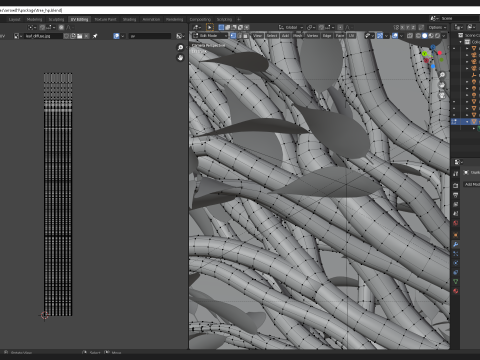Image resolution: width=480 pixels, height=360 pixels.
Task: Switch to the Modeling workspace tab
Action: click(34, 19)
